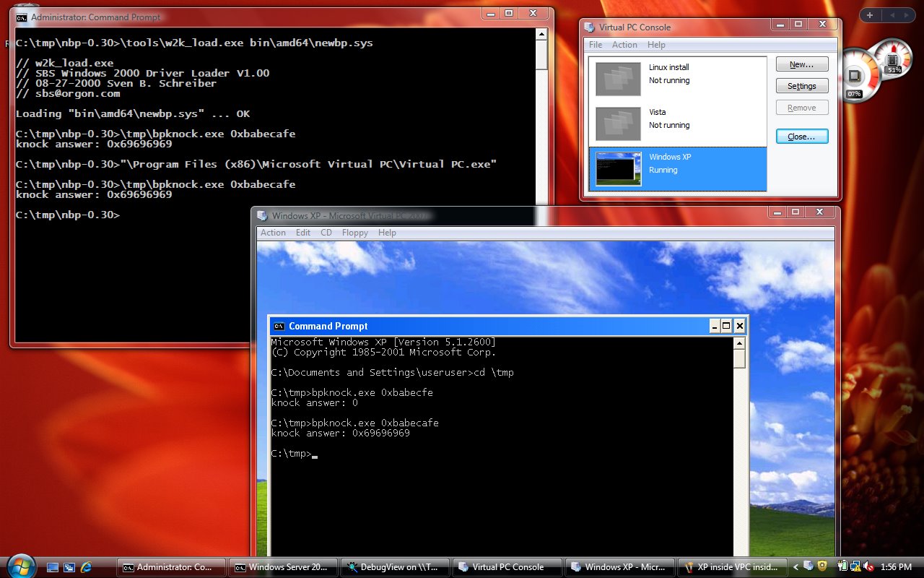Click muted volume tray icon

click(867, 567)
